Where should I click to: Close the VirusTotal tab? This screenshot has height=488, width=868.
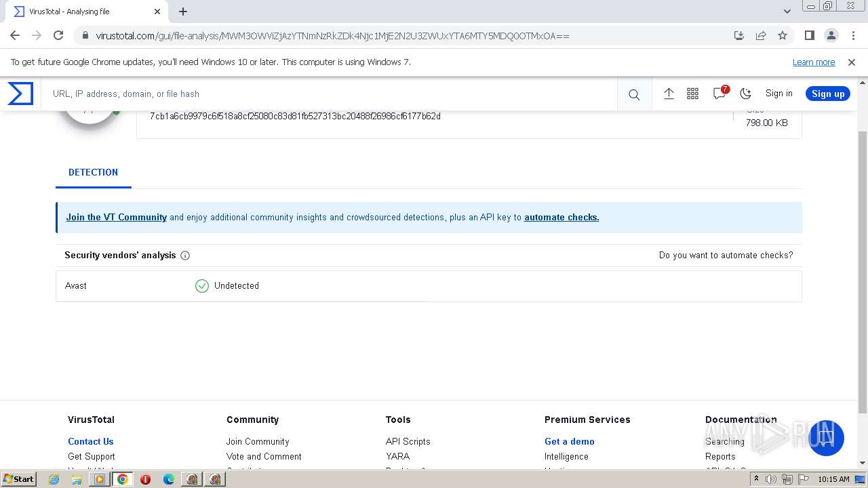157,12
